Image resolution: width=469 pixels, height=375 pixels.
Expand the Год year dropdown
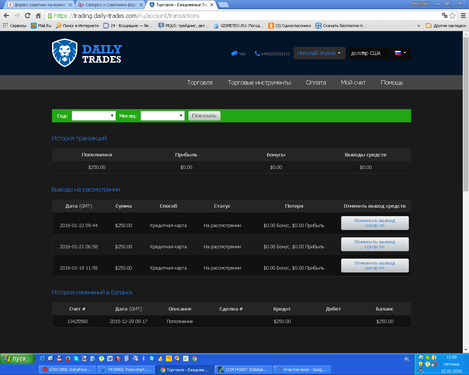pyautogui.click(x=94, y=116)
